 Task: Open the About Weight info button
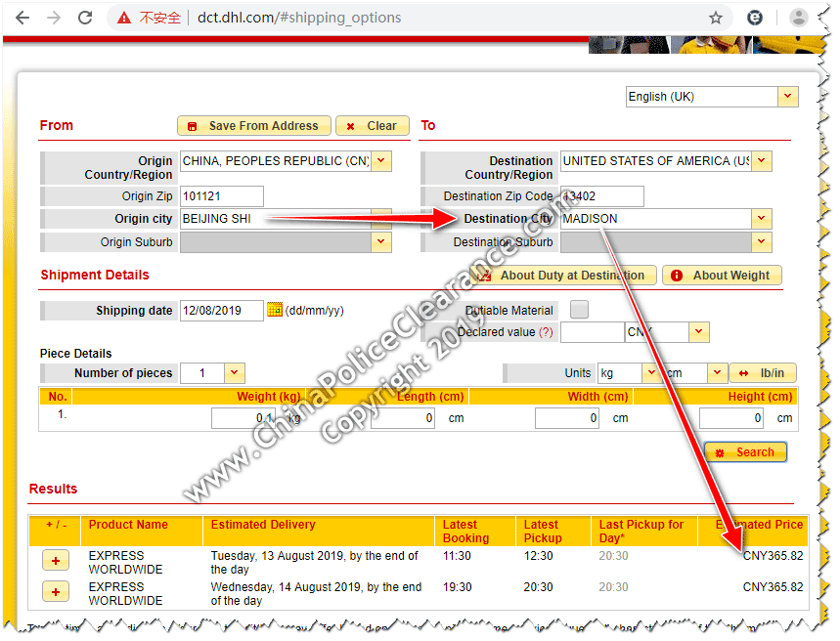coord(722,276)
